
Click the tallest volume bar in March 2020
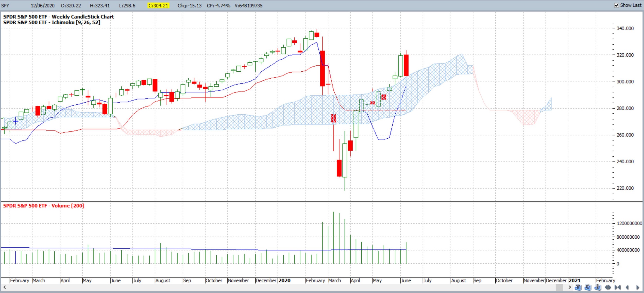(x=333, y=238)
